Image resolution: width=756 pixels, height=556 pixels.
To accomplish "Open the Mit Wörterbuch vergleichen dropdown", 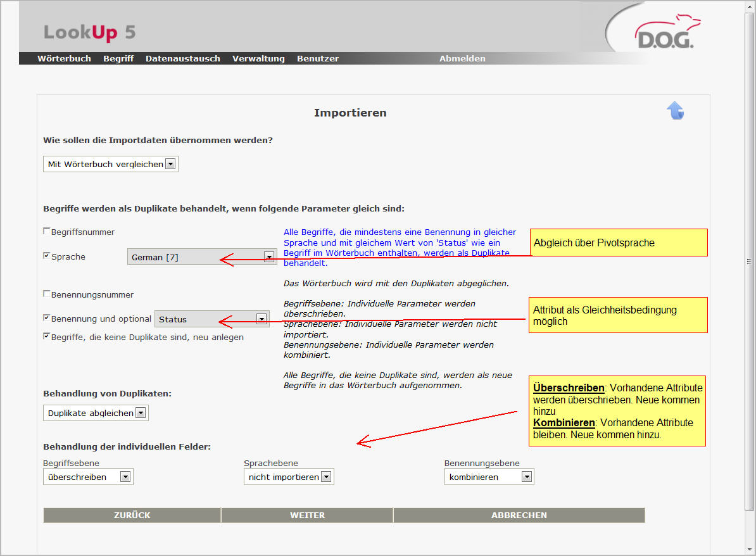I will [x=110, y=164].
